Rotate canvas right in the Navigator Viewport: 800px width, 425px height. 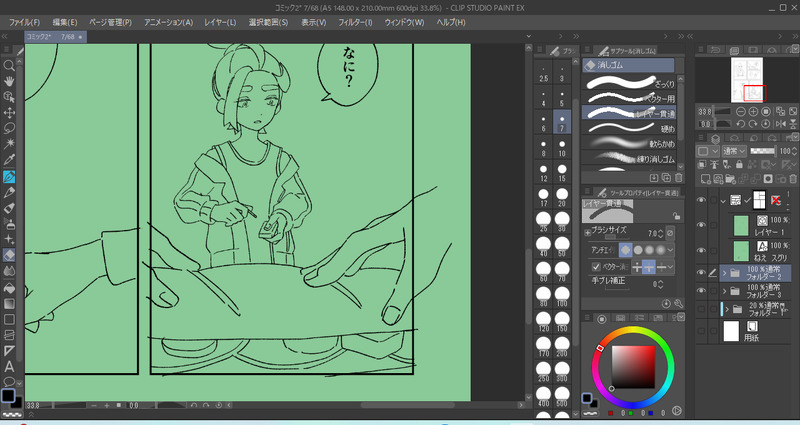tap(753, 124)
